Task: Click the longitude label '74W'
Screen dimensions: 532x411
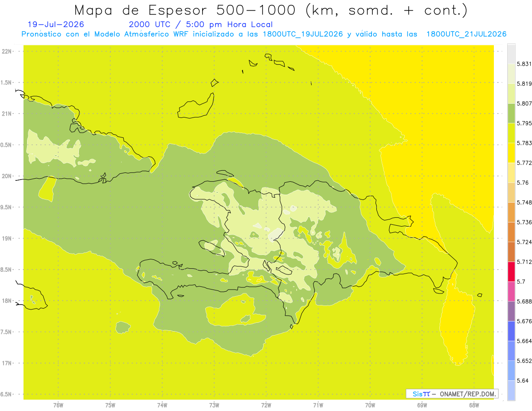Action: 162,405
